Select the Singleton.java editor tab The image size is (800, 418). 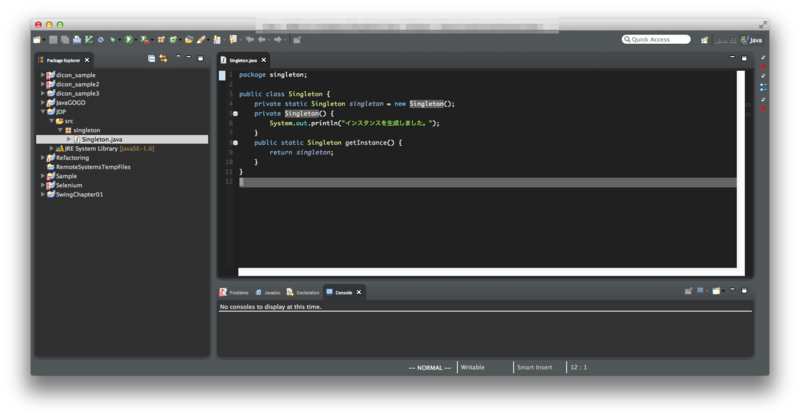243,60
